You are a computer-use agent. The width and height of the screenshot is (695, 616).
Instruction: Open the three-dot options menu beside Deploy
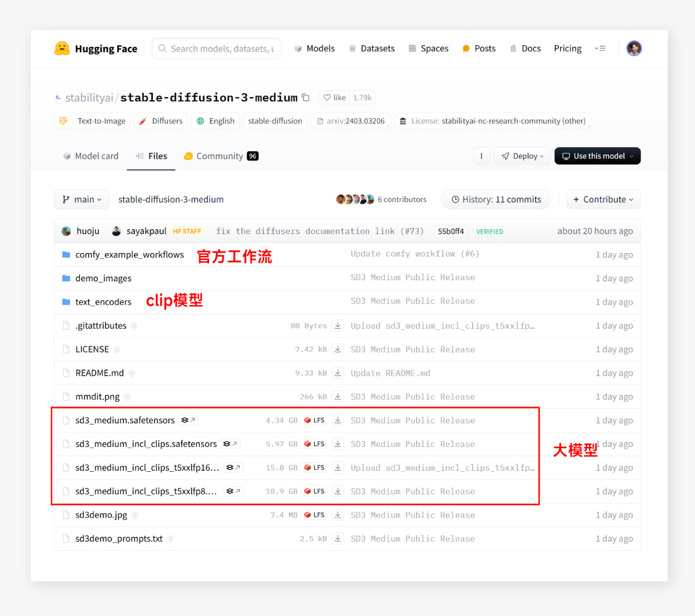(x=481, y=156)
